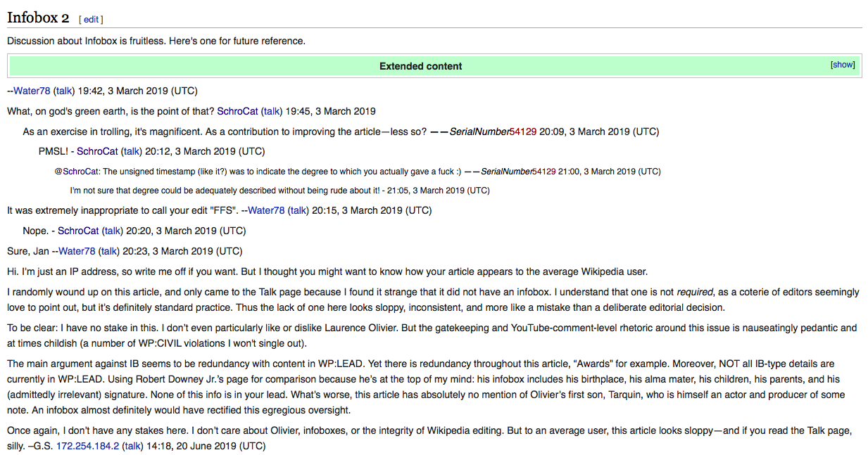Expand the Extended content box with show
The image size is (868, 455).
[843, 65]
